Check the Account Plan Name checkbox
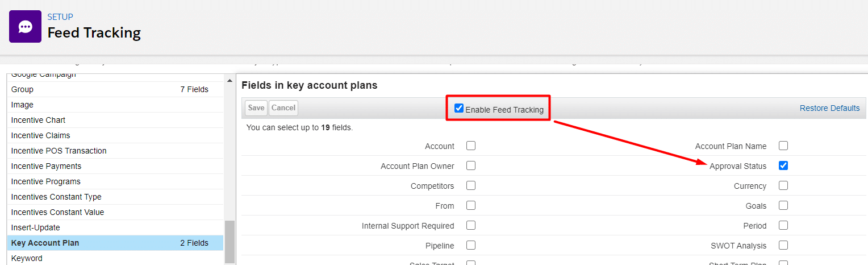 click(x=783, y=146)
